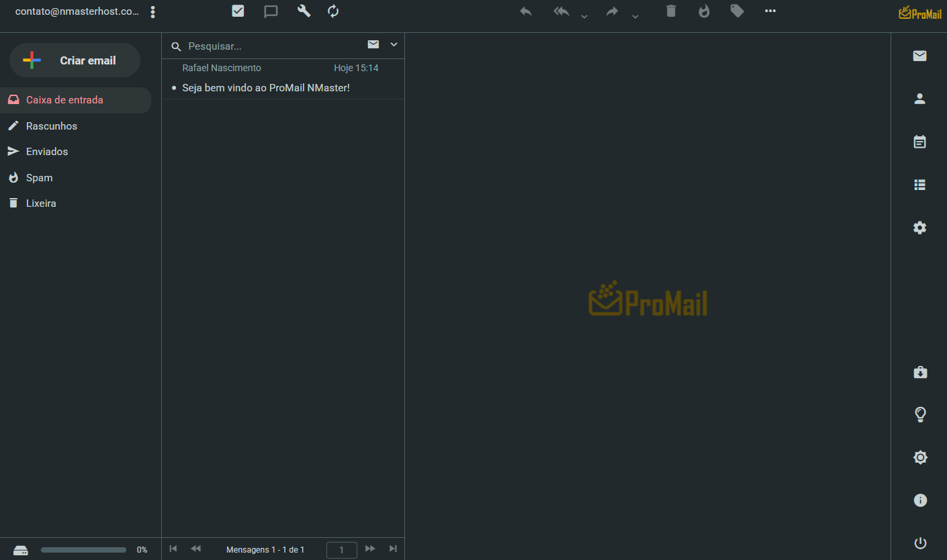Open the Rascunhos folder
The height and width of the screenshot is (560, 947).
coord(75,126)
